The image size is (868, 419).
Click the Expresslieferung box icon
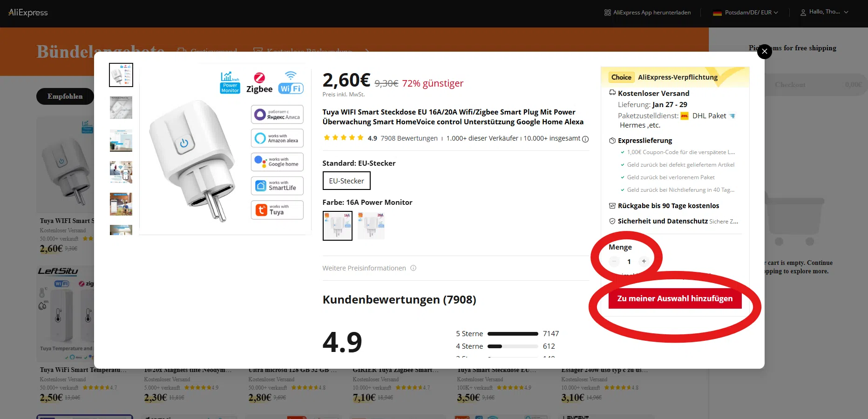pyautogui.click(x=612, y=141)
